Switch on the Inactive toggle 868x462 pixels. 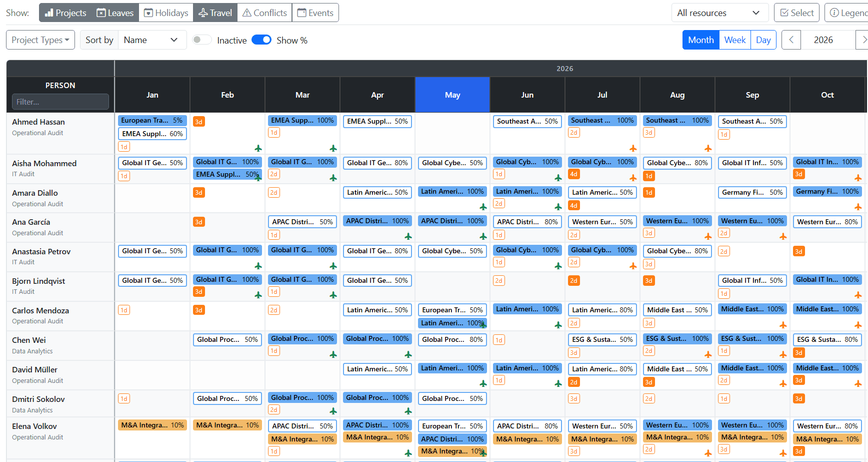pos(201,40)
